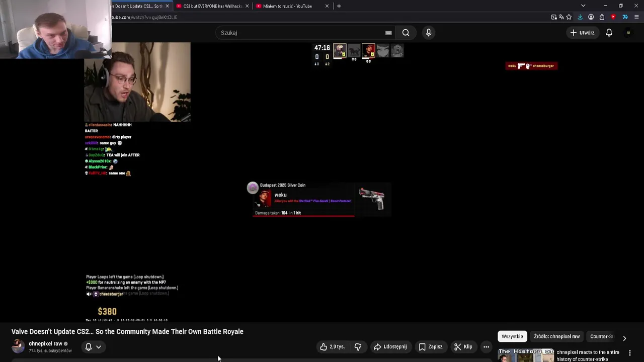
Task: Open YouTube notifications bell in header
Action: pos(609,33)
